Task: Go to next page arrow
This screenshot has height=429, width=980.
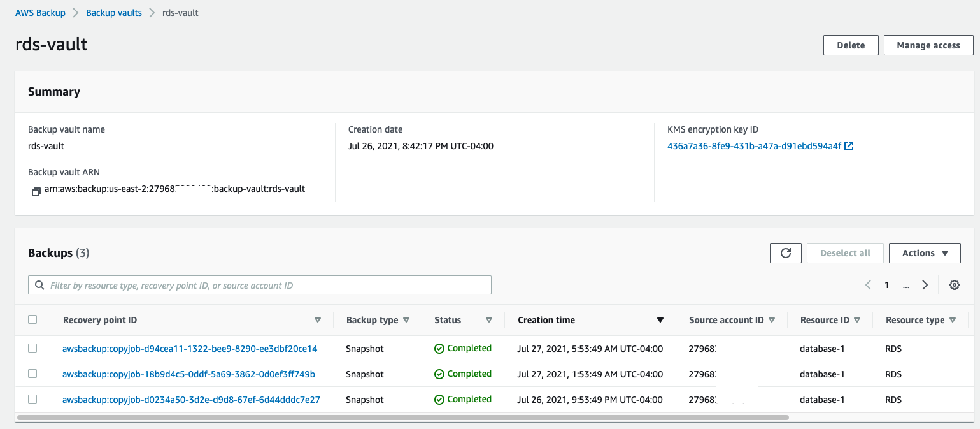Action: click(925, 286)
